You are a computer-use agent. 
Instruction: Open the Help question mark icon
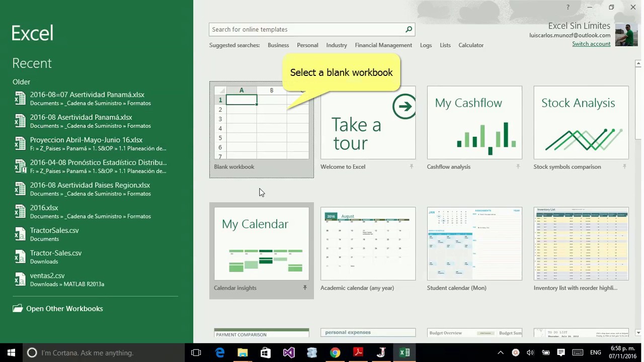pos(568,7)
